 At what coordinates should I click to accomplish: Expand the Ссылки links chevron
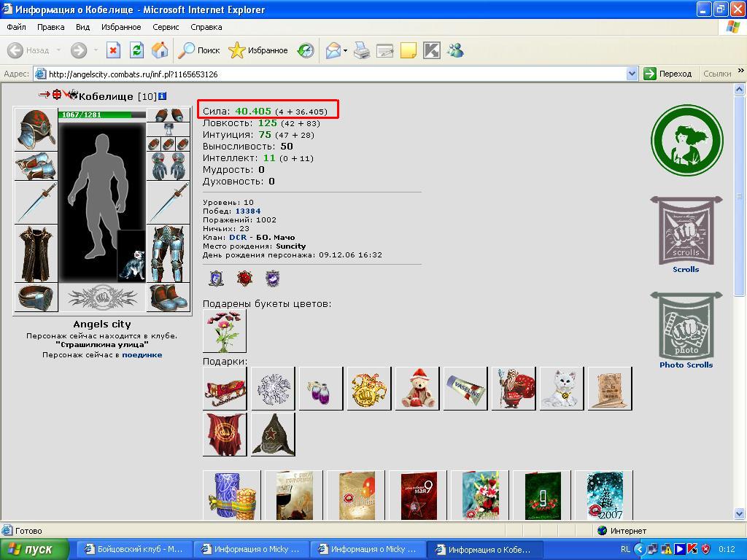click(x=740, y=71)
